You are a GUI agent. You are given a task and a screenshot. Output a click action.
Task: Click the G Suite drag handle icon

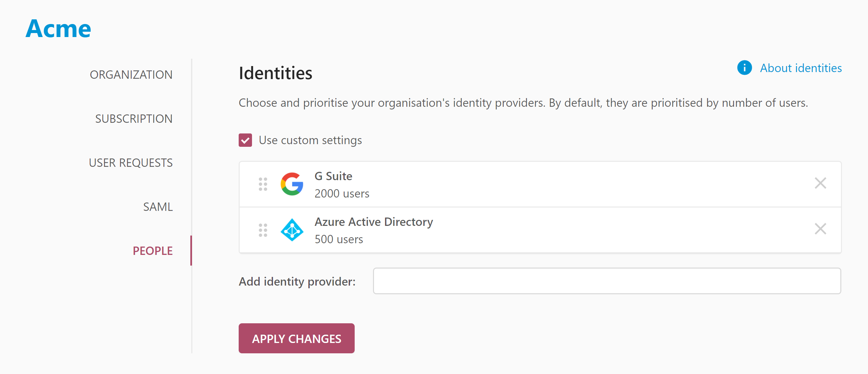pyautogui.click(x=263, y=184)
